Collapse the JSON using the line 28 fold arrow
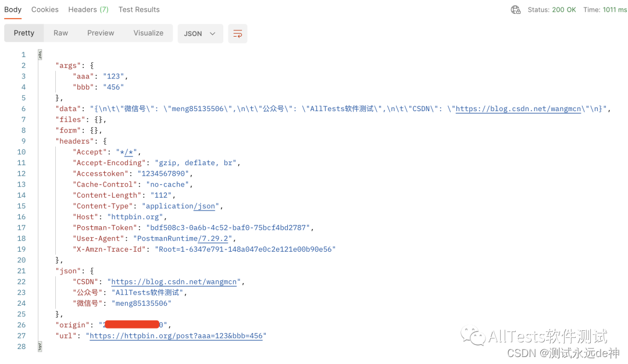Image resolution: width=628 pixels, height=364 pixels. click(39, 346)
